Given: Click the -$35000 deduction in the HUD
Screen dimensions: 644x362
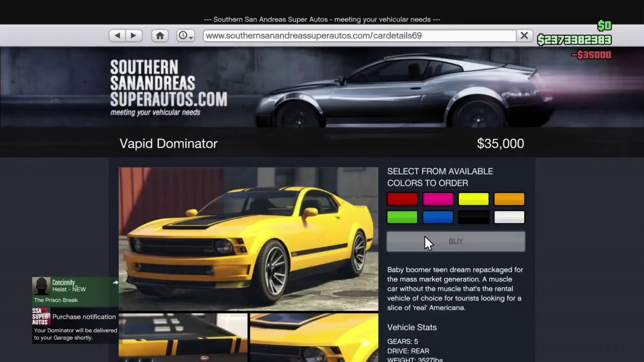Looking at the screenshot, I should (591, 55).
